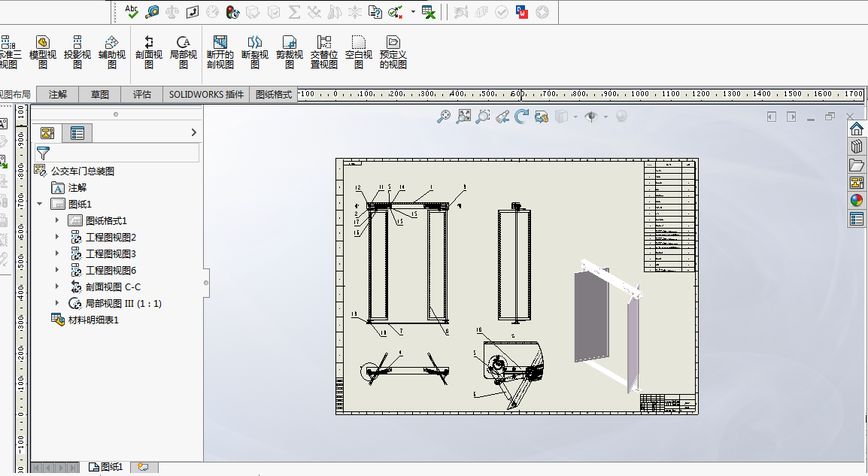Expand the left panel tabs chevron

(193, 132)
